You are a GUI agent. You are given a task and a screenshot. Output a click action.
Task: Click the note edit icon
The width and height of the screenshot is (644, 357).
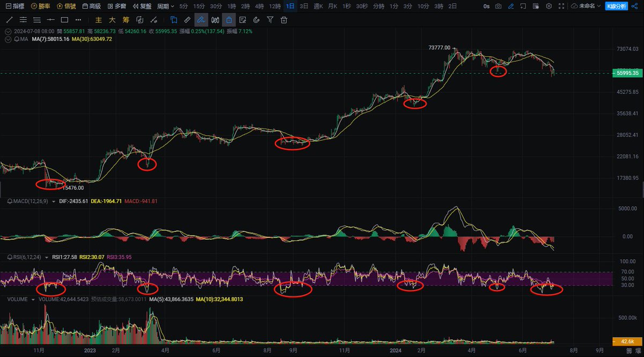[243, 20]
